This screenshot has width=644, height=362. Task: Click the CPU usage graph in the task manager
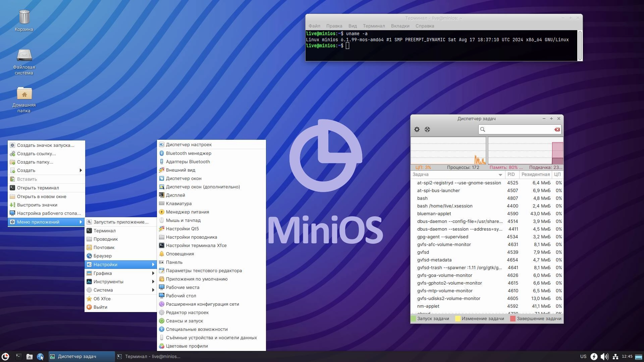pyautogui.click(x=448, y=150)
